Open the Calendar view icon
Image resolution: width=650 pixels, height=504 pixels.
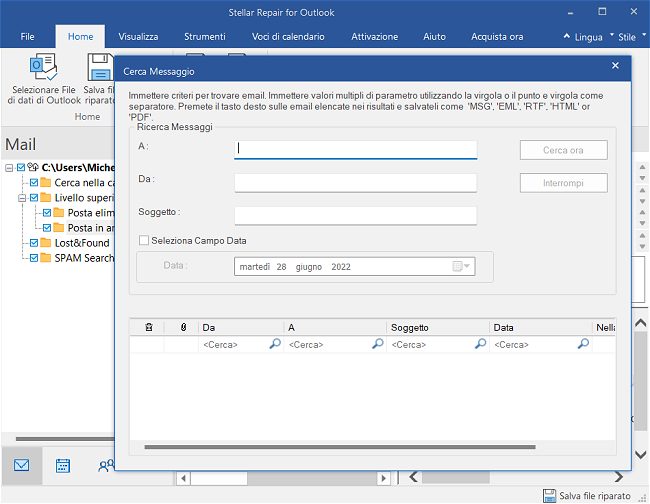click(63, 466)
